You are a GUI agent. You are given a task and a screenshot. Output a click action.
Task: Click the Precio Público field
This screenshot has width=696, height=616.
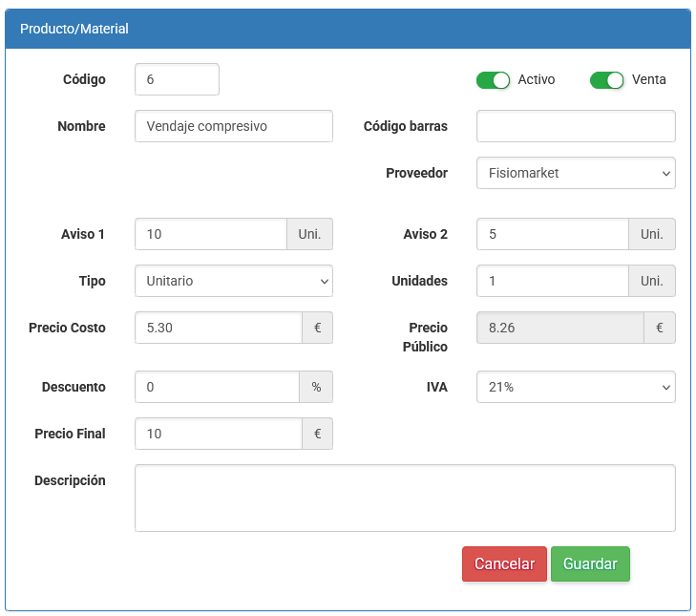click(x=559, y=328)
